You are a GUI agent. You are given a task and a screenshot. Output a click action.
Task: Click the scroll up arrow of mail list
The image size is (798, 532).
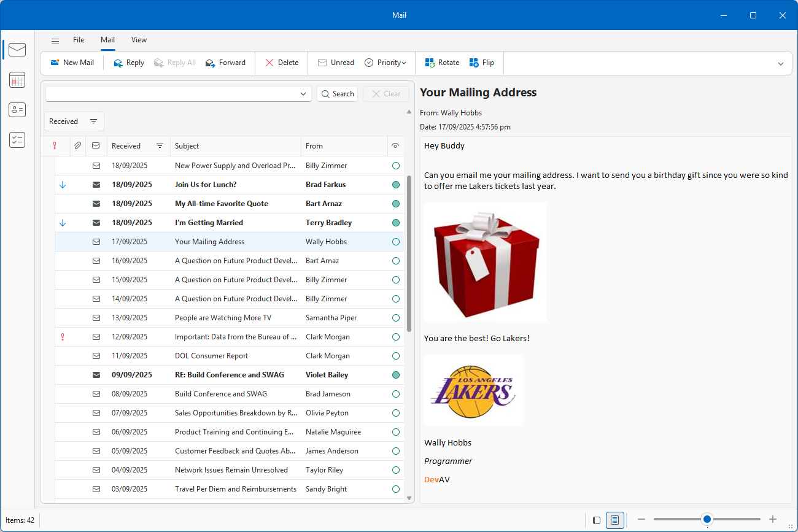tap(409, 112)
